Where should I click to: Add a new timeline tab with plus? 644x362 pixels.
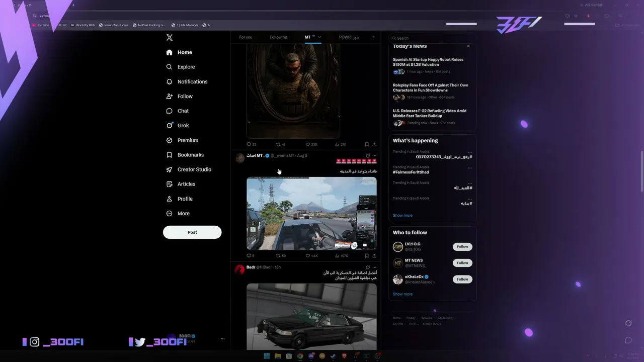click(373, 37)
